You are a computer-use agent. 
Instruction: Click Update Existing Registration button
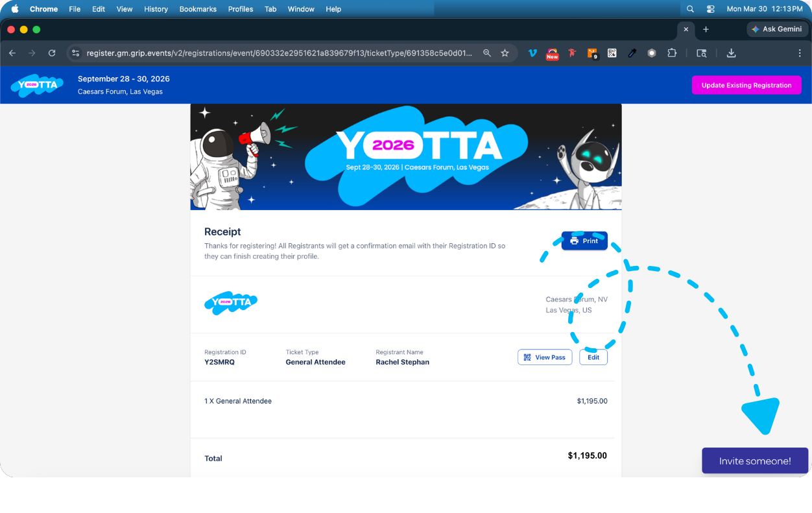pyautogui.click(x=746, y=85)
